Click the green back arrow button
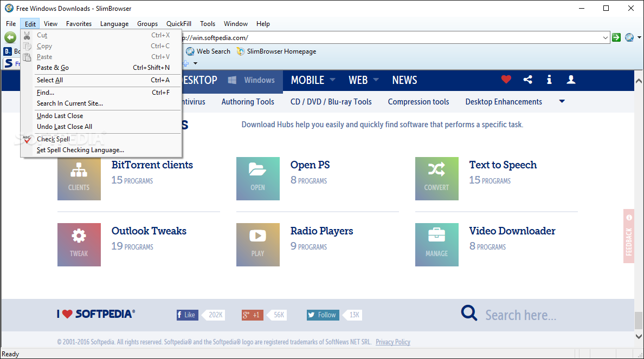644x359 pixels. [x=10, y=38]
